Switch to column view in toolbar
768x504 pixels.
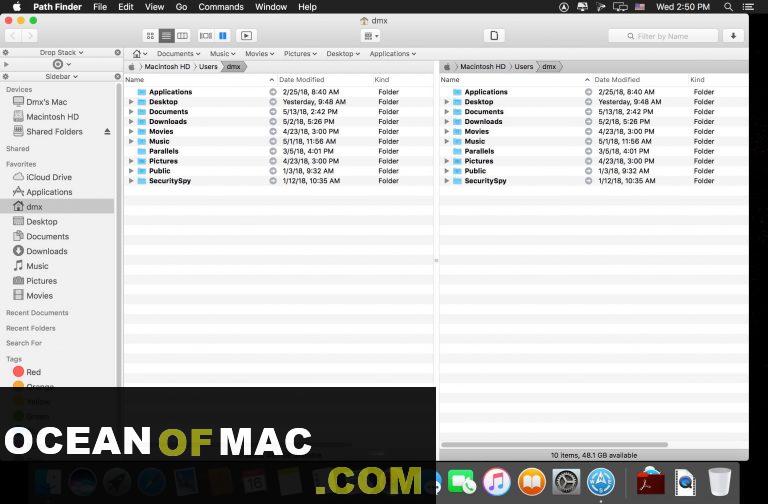182,36
